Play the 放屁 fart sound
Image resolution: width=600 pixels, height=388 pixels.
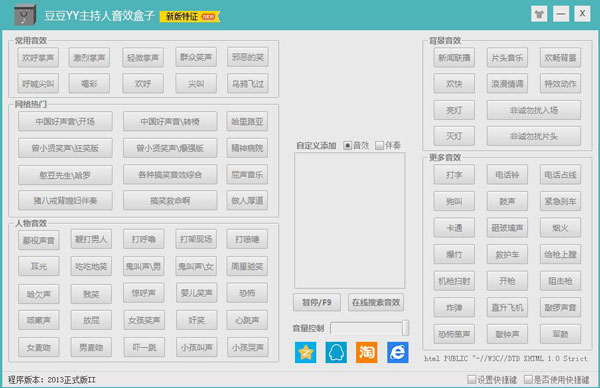click(91, 320)
